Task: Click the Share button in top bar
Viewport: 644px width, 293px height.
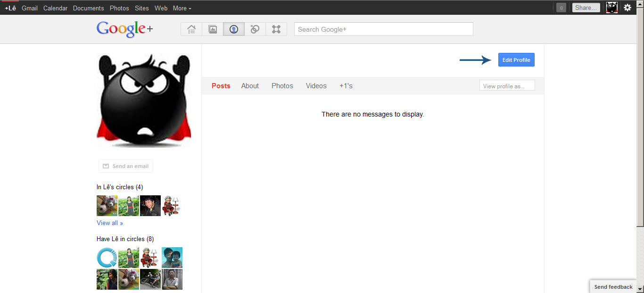Action: click(x=586, y=8)
